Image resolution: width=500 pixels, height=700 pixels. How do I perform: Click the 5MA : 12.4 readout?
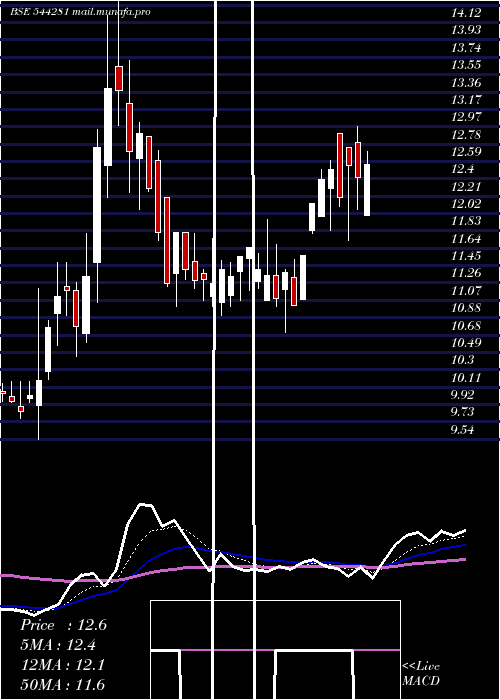click(x=58, y=645)
